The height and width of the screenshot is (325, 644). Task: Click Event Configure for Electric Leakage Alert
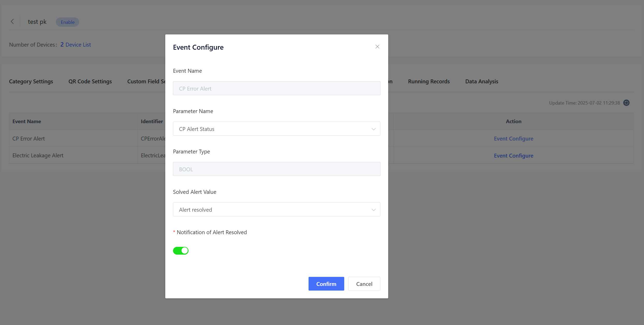point(513,156)
